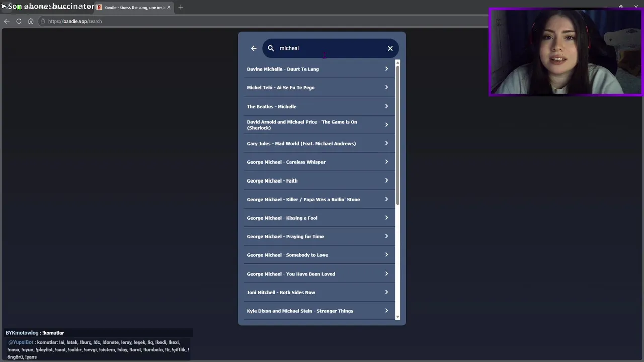Select 'Davina Michelle - Duurt Te Lang' result
This screenshot has height=362, width=644.
pyautogui.click(x=319, y=69)
